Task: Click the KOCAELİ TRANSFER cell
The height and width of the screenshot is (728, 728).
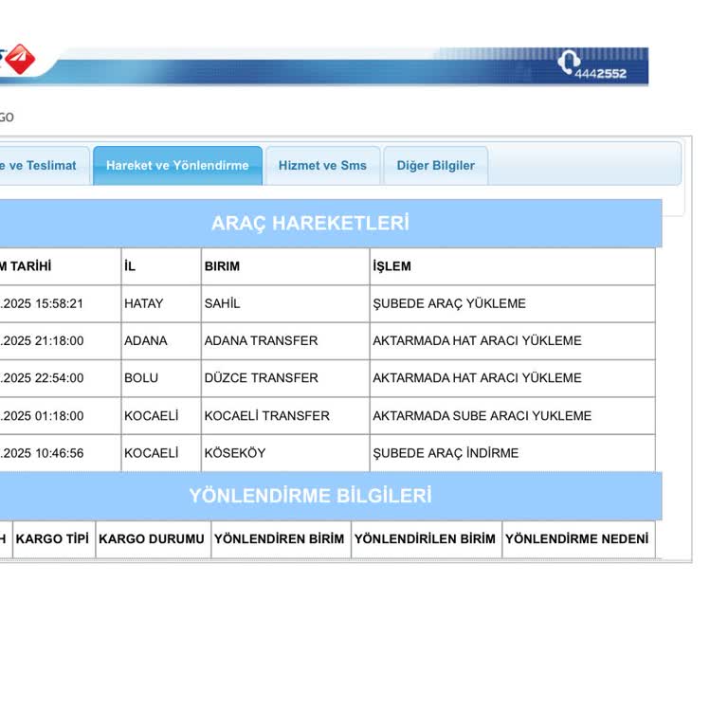Action: pos(285,416)
